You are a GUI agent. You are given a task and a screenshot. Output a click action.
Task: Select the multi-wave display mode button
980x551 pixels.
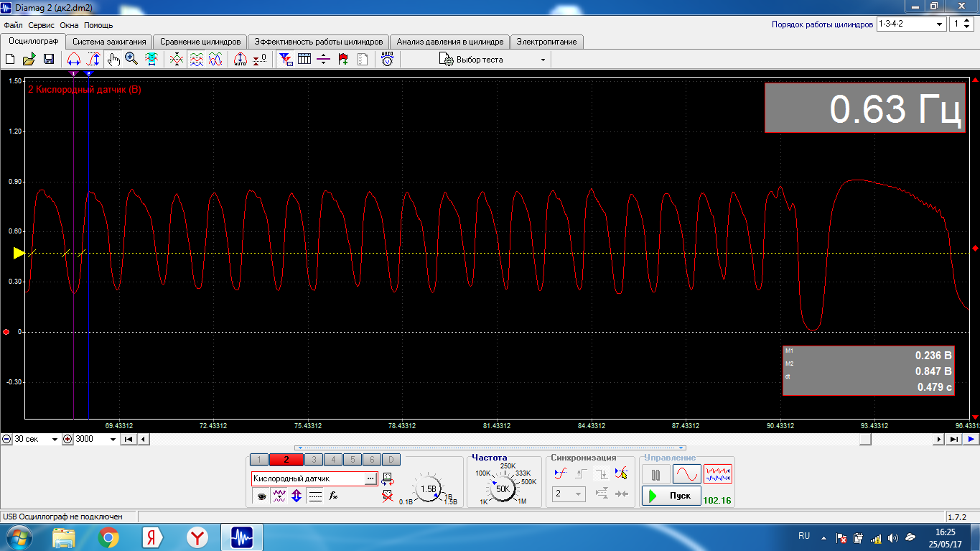[x=717, y=474]
